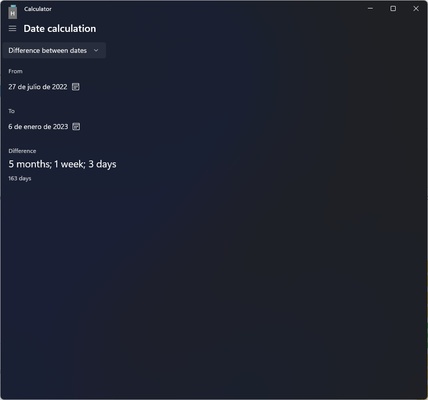
Task: Click the 163 days total text
Action: click(x=20, y=178)
